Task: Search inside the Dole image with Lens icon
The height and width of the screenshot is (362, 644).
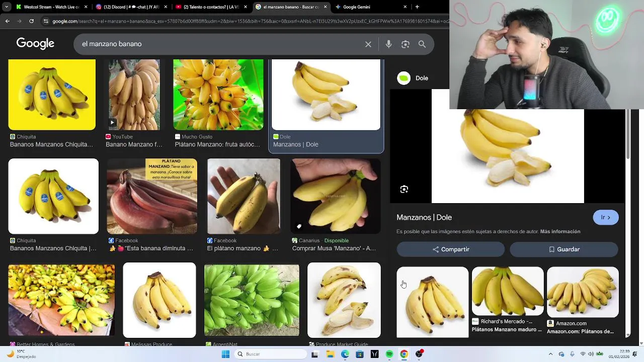Action: (x=404, y=190)
